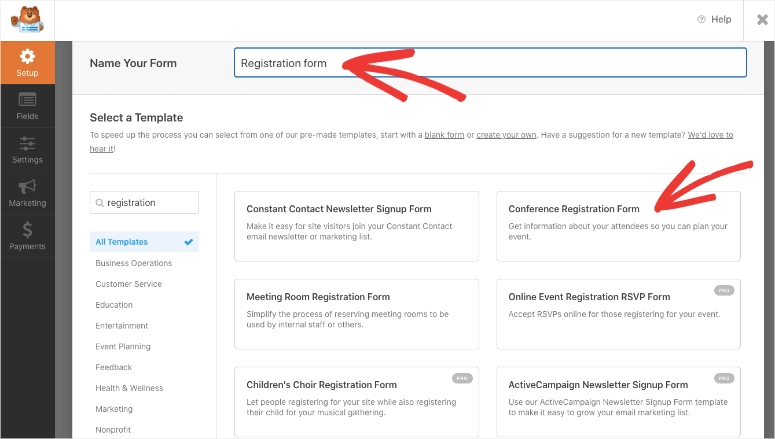Click the WPForms bear mascot logo
This screenshot has width=775, height=439.
(26, 20)
